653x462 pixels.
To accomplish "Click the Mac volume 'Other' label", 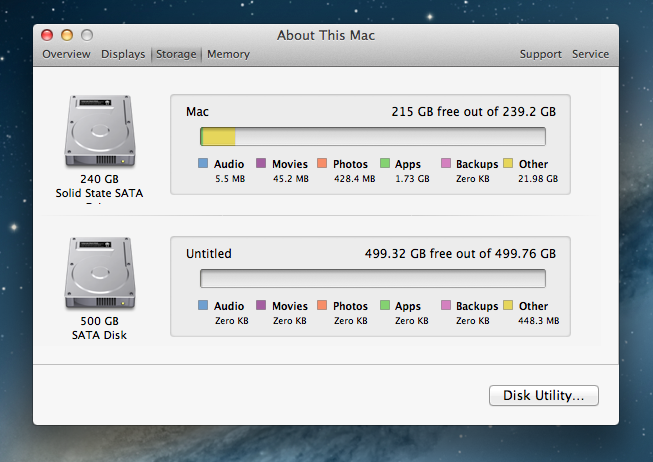I will click(533, 164).
